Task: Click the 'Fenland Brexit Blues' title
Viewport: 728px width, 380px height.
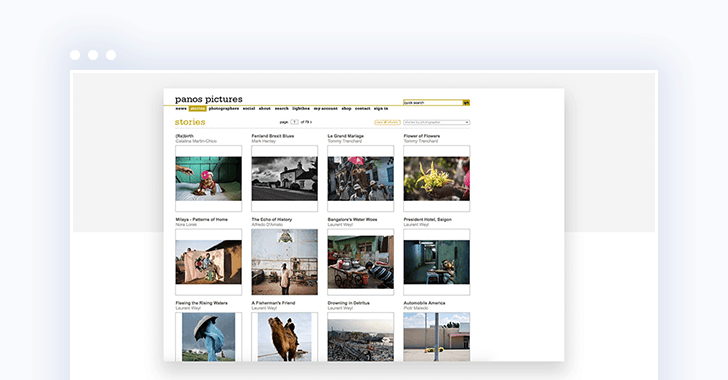Action: tap(273, 136)
